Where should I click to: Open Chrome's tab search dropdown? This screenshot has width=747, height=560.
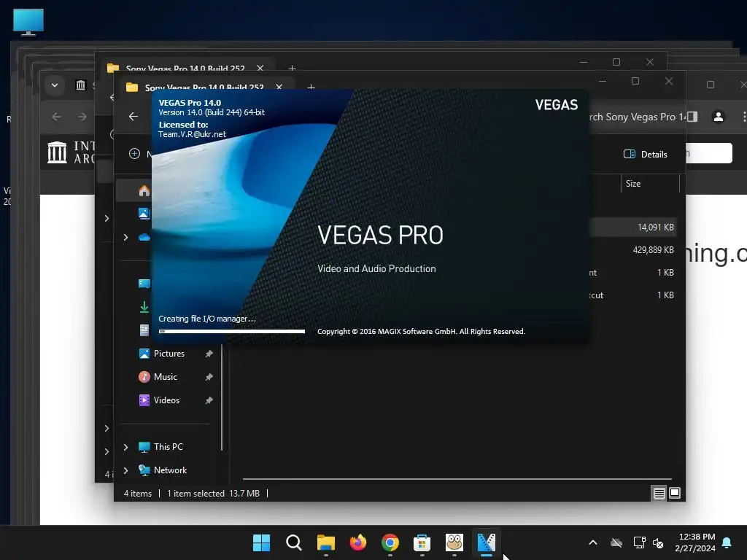55,85
